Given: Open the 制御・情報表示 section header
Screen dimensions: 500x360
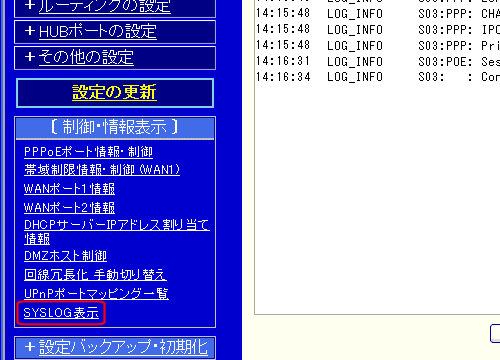Looking at the screenshot, I should pyautogui.click(x=115, y=127).
